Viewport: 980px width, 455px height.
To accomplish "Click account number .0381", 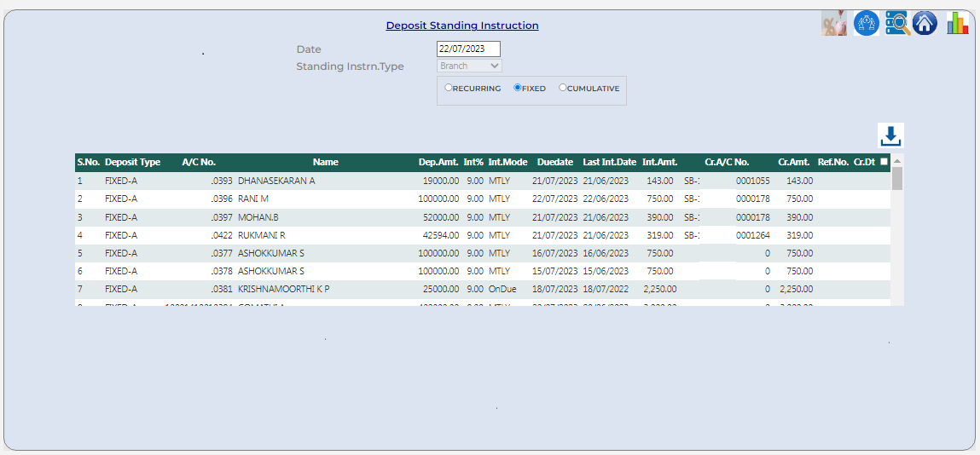I will (x=222, y=290).
